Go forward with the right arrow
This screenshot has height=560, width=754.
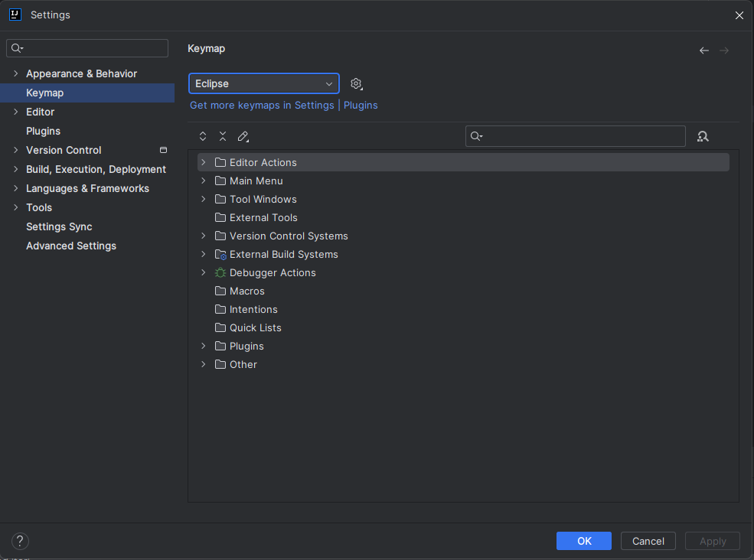(x=724, y=50)
